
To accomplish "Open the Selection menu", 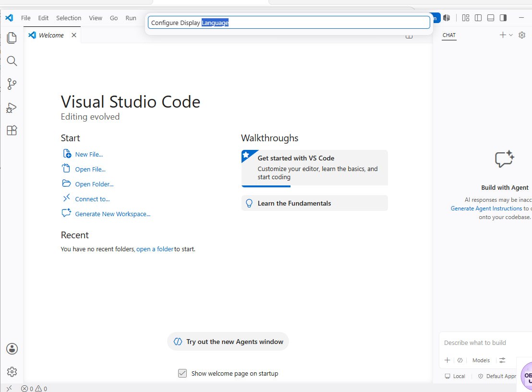I will (x=69, y=18).
